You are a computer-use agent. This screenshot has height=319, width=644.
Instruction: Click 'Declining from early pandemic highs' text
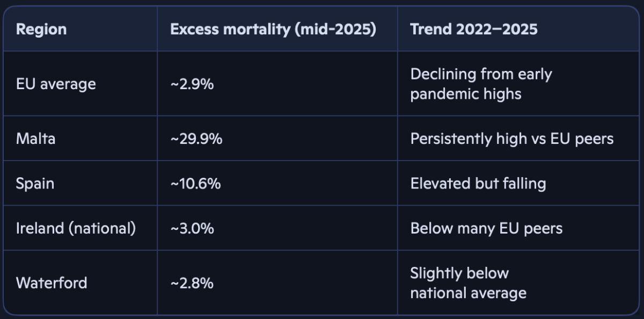[x=481, y=84]
